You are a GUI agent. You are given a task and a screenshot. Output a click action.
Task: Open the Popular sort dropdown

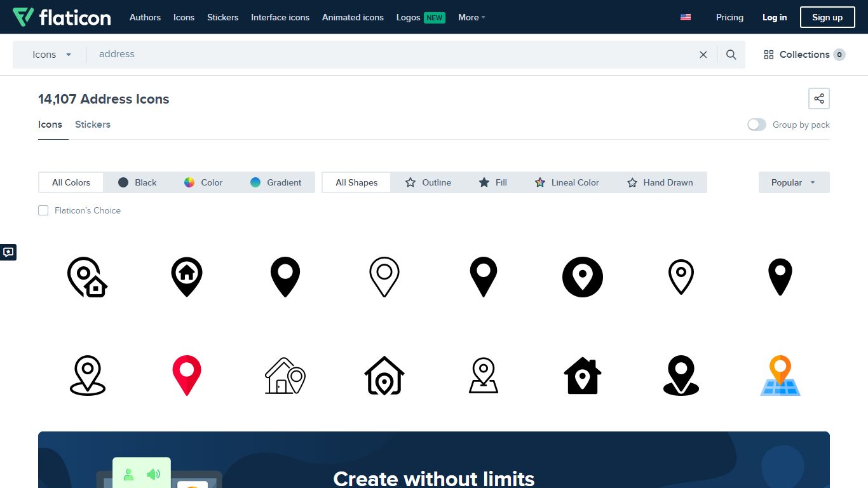(794, 182)
